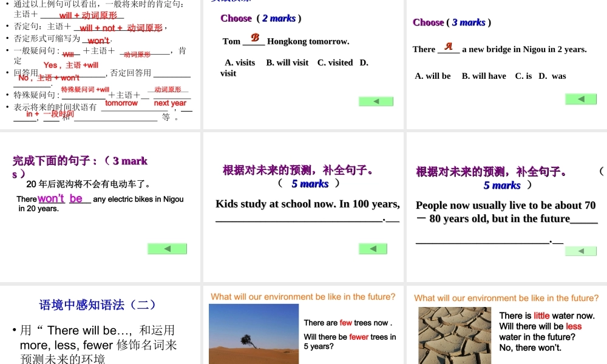Screen dimensions: 607x364
Task: Click the red word 'fewer' in the trees question
Action: point(359,337)
